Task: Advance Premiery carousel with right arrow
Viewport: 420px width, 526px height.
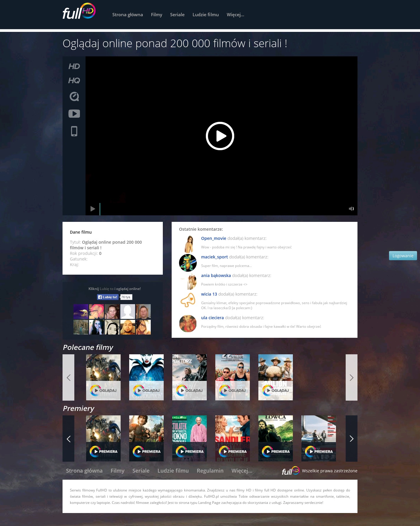Action: coord(351,439)
